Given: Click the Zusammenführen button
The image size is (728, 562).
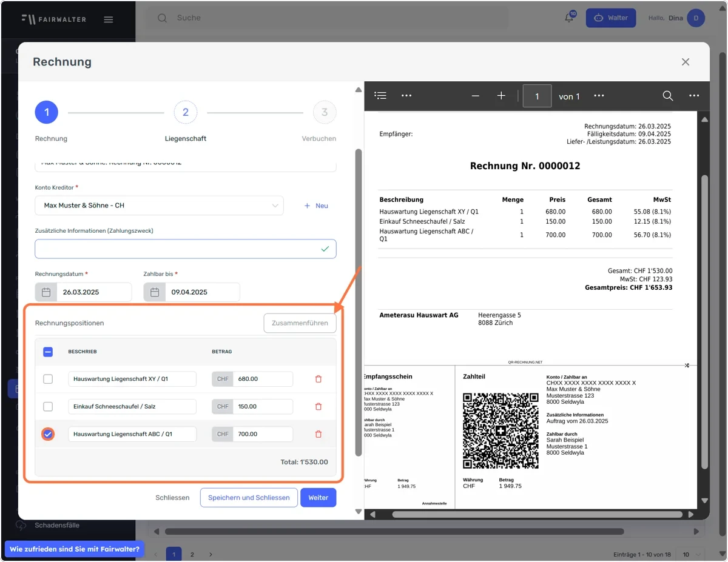Looking at the screenshot, I should tap(300, 323).
